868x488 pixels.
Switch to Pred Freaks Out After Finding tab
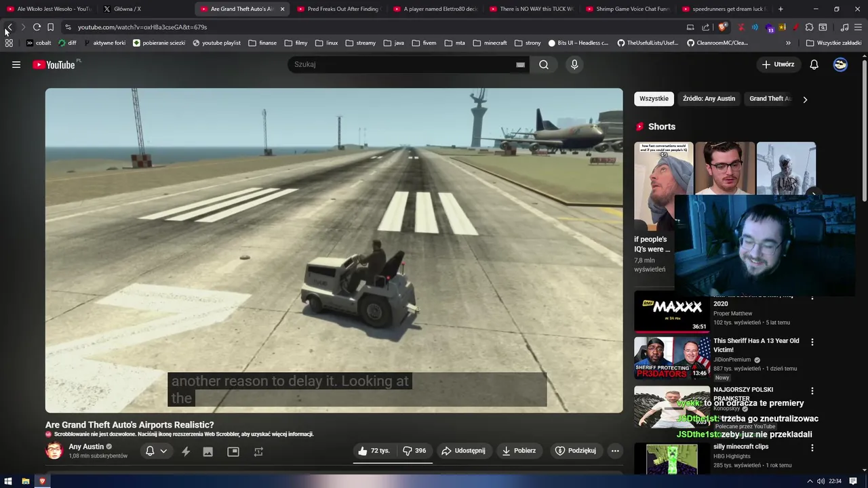tap(339, 9)
